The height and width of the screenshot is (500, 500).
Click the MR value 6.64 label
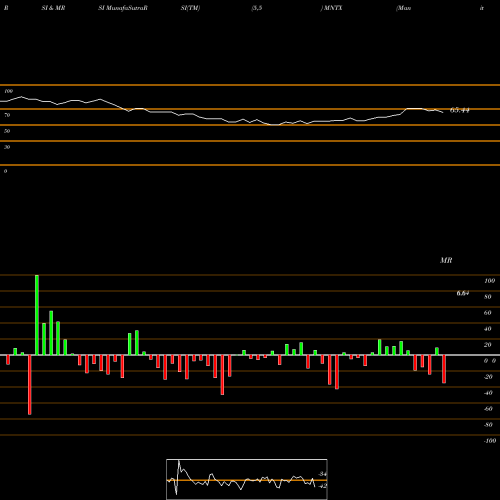coord(463,293)
